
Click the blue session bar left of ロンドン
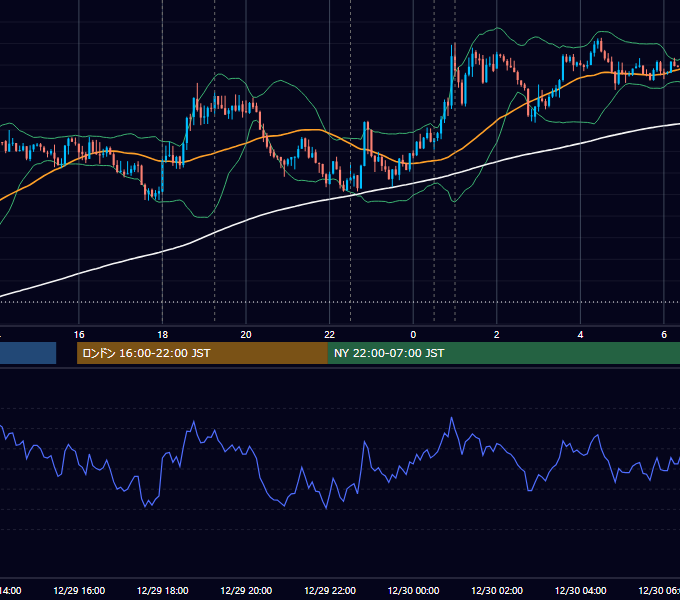28,353
